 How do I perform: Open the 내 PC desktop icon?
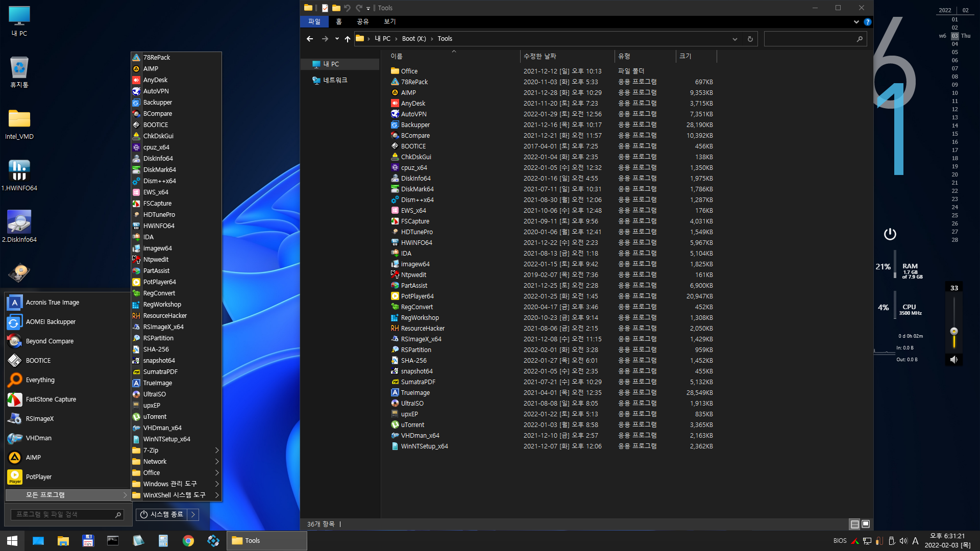pyautogui.click(x=19, y=21)
